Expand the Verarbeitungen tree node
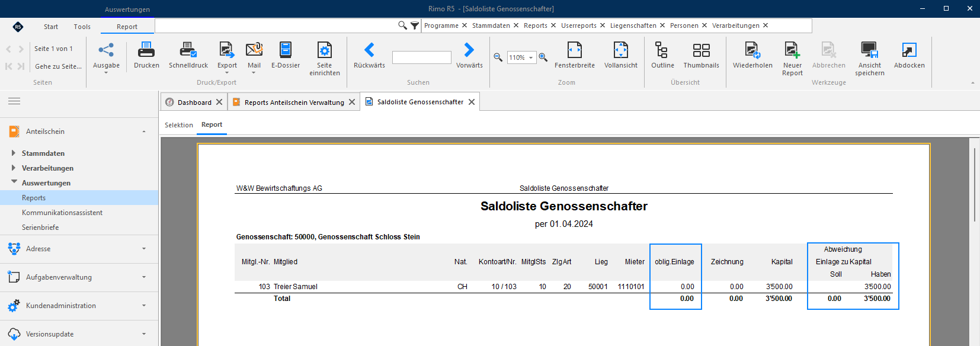This screenshot has width=980, height=346. (x=14, y=168)
